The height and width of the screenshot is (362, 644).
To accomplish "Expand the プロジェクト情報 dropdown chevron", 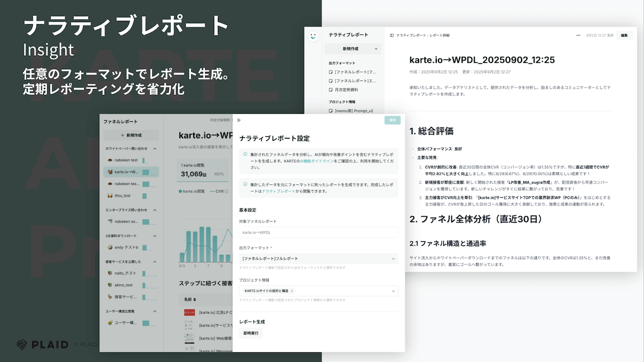I will click(x=393, y=291).
